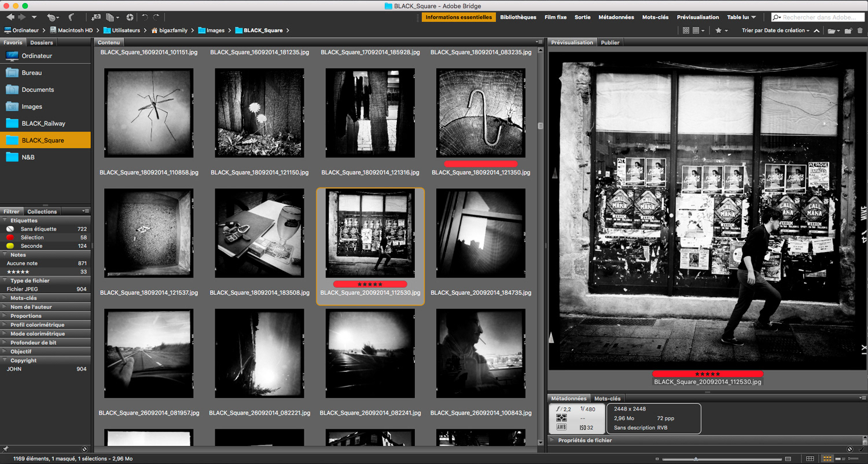Open the Collections tab
The width and height of the screenshot is (868, 464).
(42, 211)
